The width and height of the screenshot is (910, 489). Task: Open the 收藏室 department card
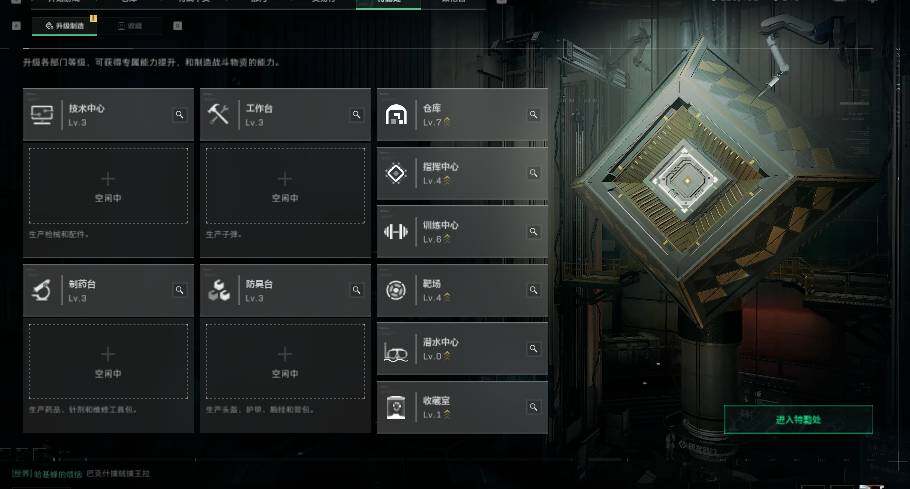(x=463, y=407)
